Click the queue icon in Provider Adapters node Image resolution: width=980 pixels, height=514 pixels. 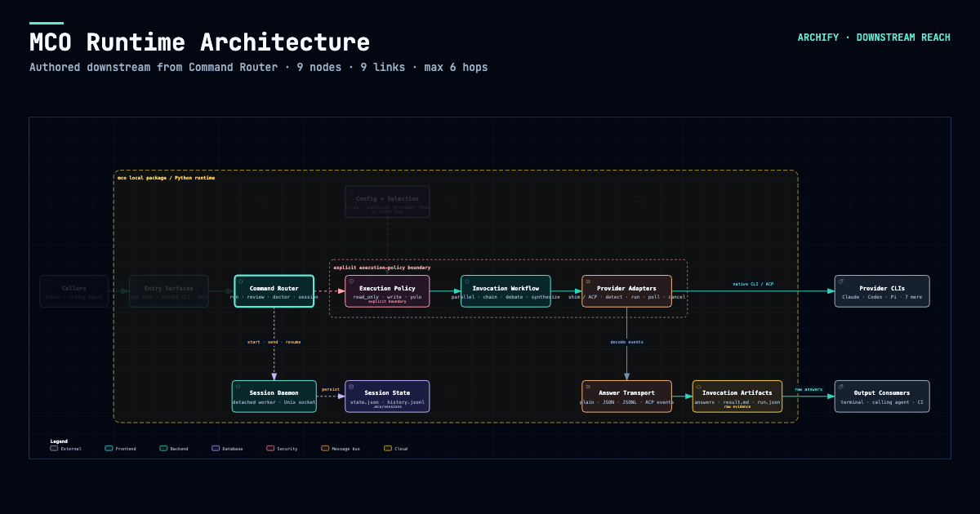click(x=588, y=281)
